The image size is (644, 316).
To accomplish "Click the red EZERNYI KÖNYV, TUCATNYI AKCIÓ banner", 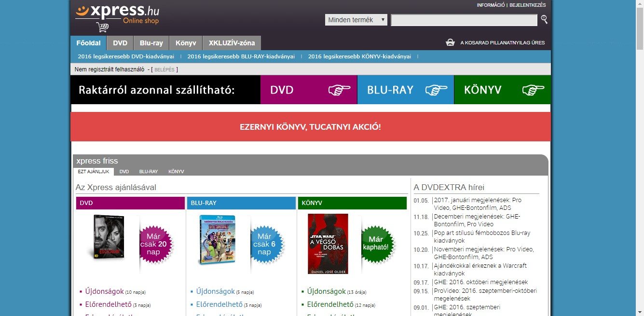I will click(311, 127).
